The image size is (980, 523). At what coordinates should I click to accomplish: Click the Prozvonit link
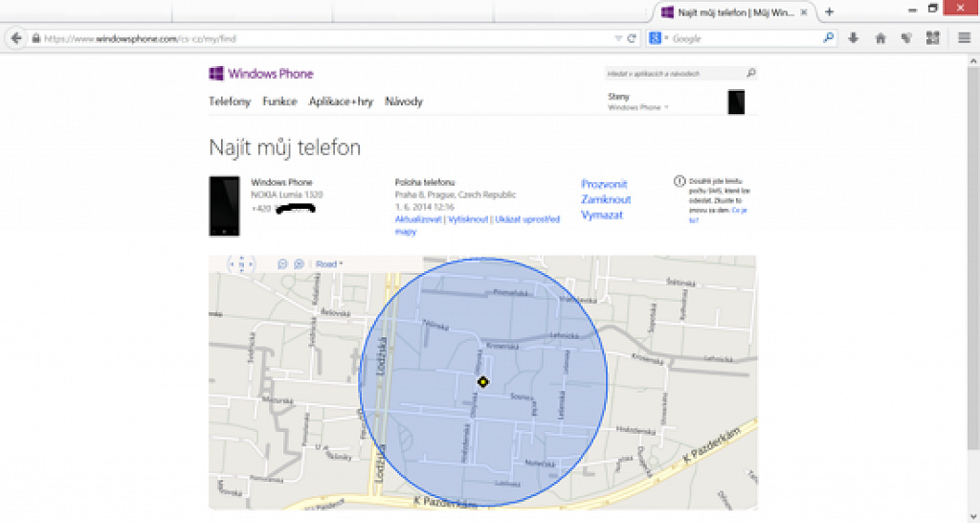[604, 184]
